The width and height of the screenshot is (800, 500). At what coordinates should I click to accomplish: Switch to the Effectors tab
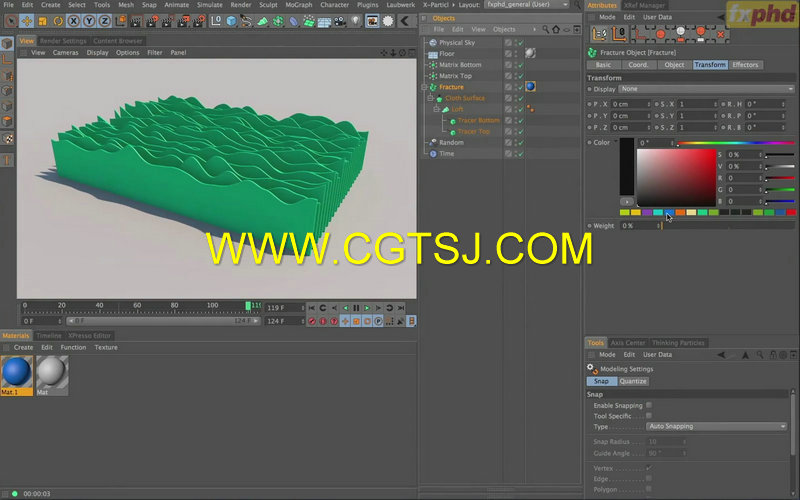click(x=745, y=65)
